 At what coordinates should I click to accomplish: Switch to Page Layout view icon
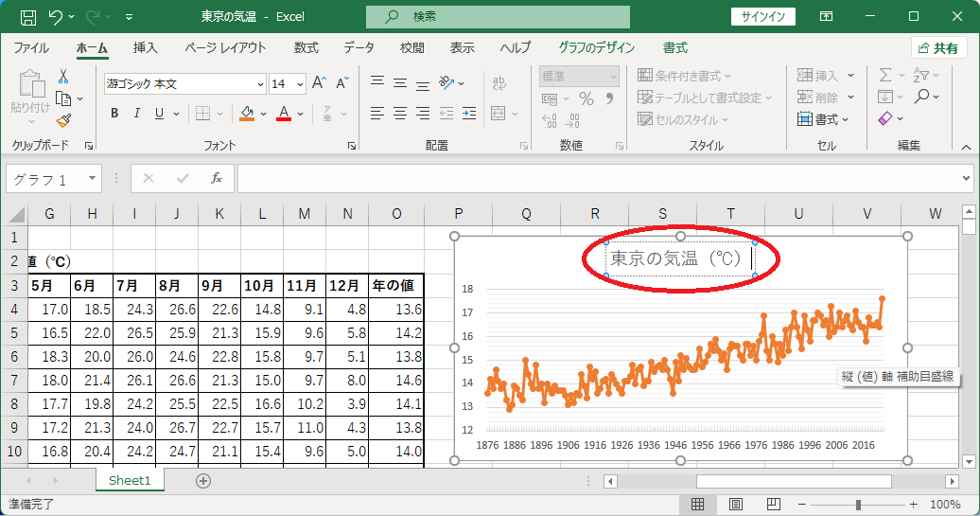pos(736,504)
